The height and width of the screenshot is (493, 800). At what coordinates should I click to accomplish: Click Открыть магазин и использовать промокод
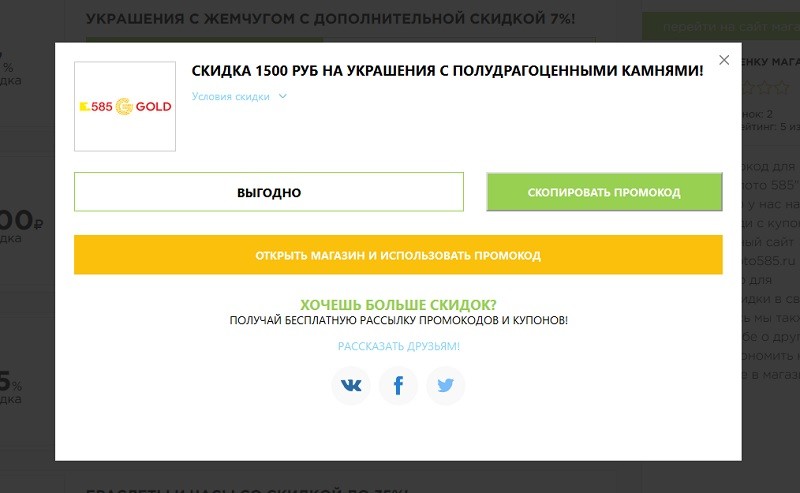(x=398, y=255)
